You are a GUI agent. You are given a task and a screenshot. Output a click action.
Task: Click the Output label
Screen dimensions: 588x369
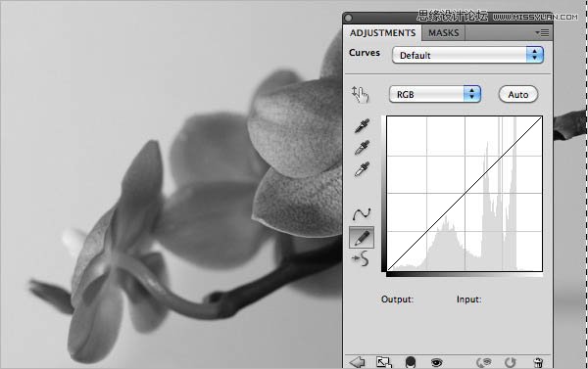(397, 300)
